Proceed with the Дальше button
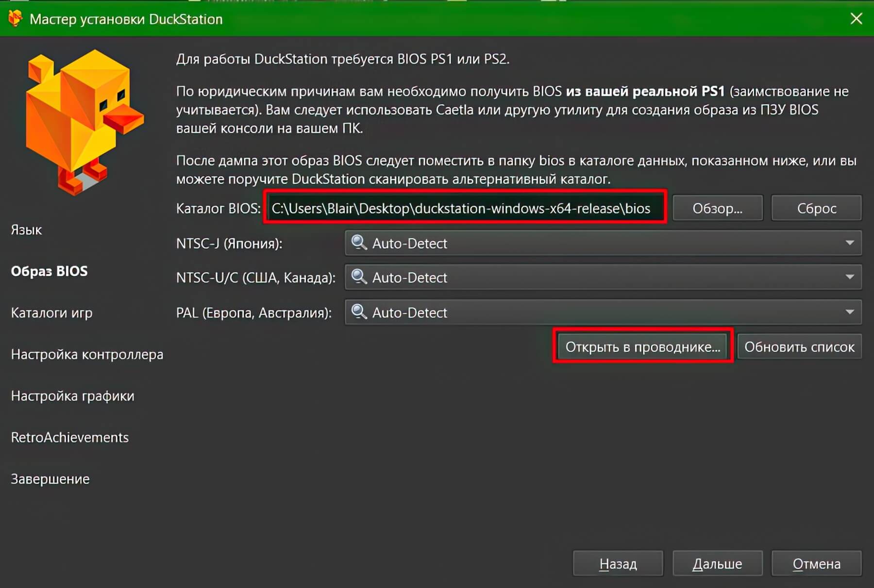 718,563
